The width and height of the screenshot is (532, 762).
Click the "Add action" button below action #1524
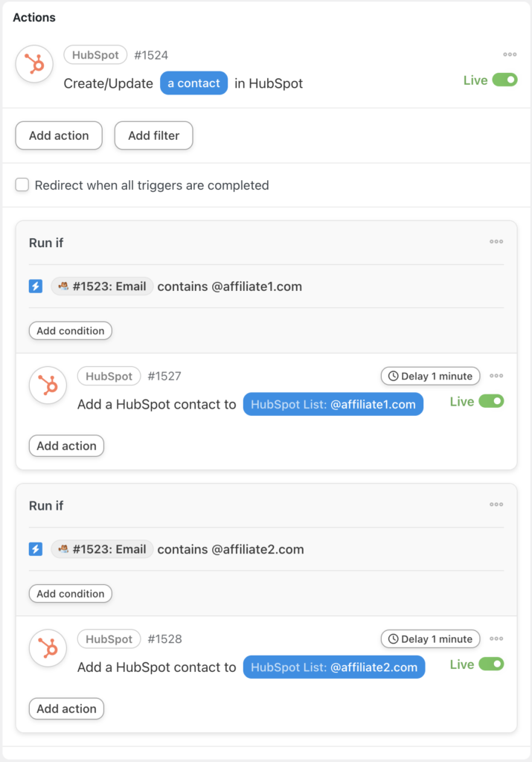[x=58, y=135]
